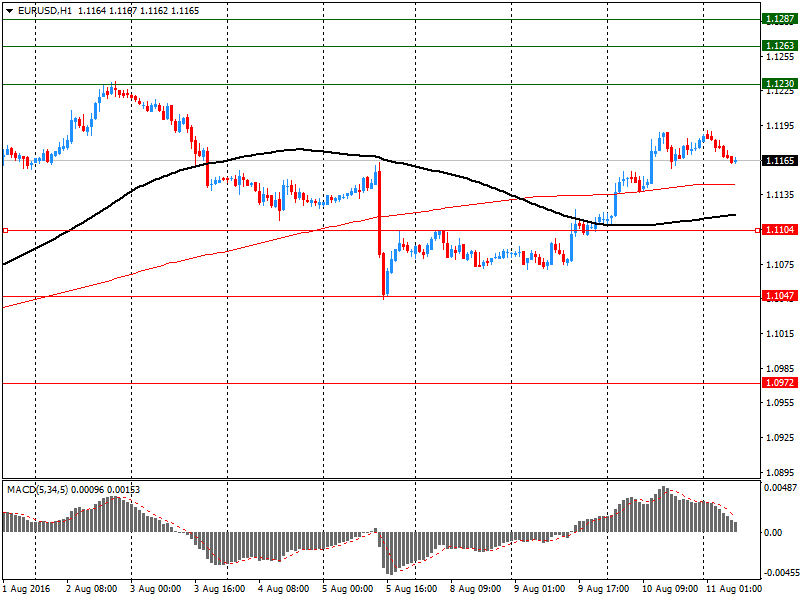The height and width of the screenshot is (600, 800).
Task: Select the MACD zero level value 0.00
Action: point(773,533)
